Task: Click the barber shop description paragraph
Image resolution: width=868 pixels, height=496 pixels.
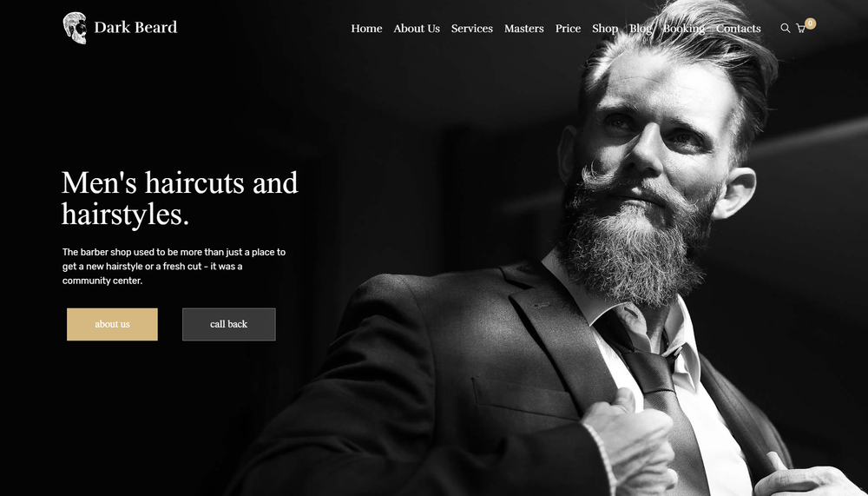Action: tap(174, 266)
